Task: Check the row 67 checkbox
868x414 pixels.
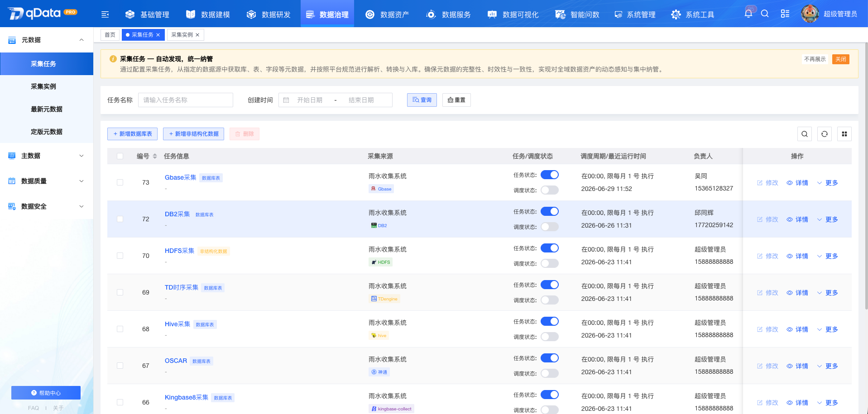Action: point(120,366)
